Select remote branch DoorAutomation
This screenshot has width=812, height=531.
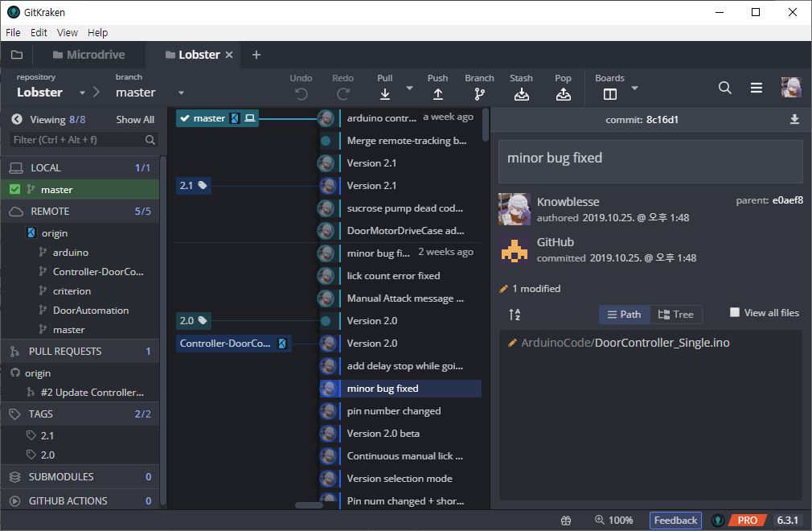91,311
